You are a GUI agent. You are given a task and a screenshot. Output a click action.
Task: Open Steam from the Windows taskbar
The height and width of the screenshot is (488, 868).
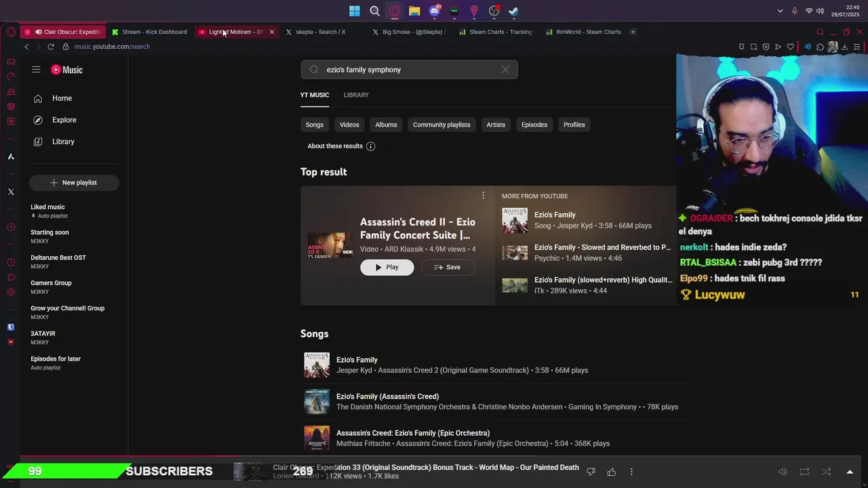(x=514, y=11)
